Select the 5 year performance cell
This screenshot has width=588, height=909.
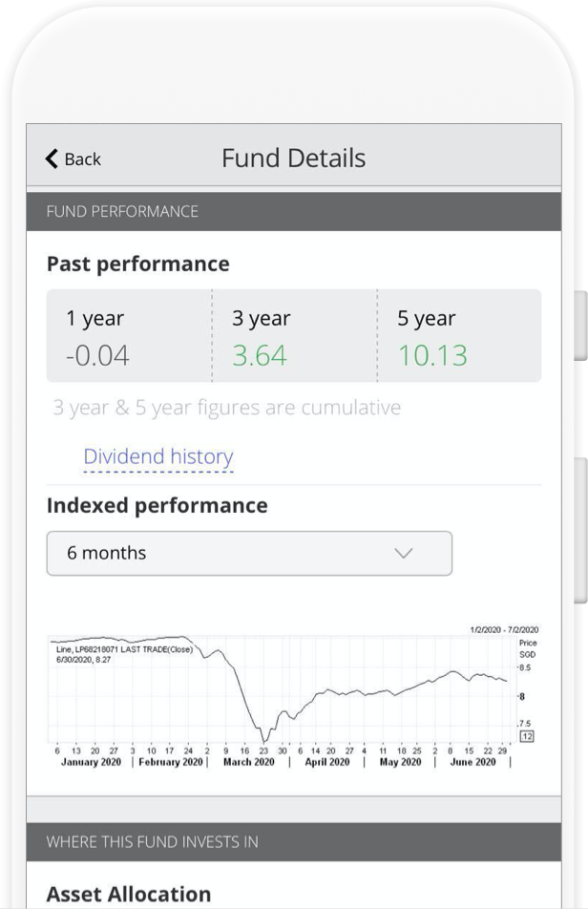click(x=459, y=336)
